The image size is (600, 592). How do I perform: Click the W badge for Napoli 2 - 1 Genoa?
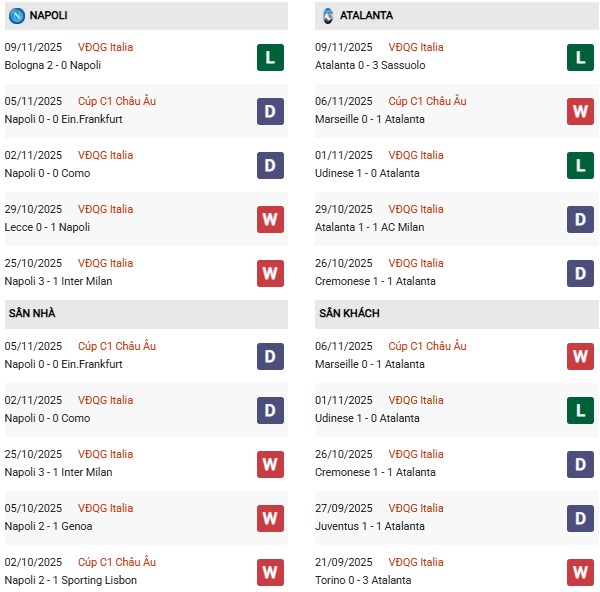[270, 518]
